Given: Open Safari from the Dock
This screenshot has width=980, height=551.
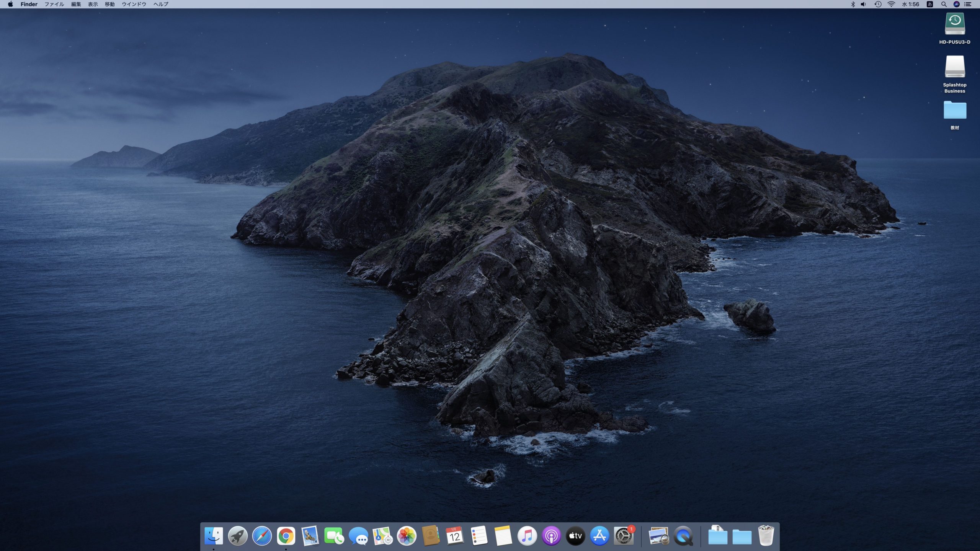Looking at the screenshot, I should 262,536.
